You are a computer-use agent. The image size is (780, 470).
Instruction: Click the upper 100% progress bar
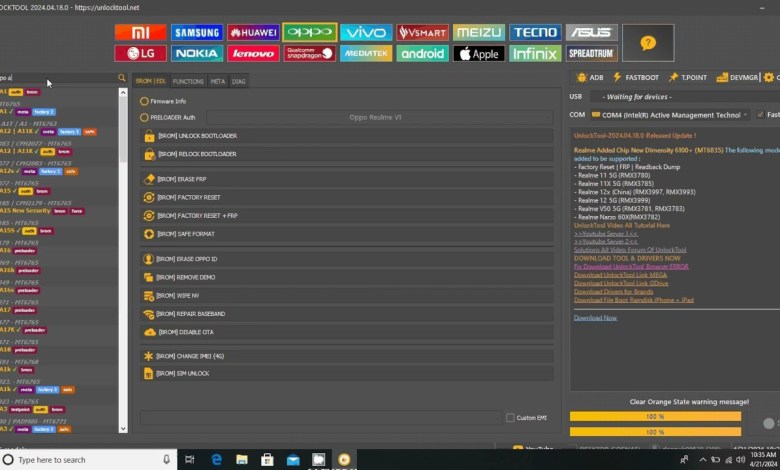pos(655,416)
